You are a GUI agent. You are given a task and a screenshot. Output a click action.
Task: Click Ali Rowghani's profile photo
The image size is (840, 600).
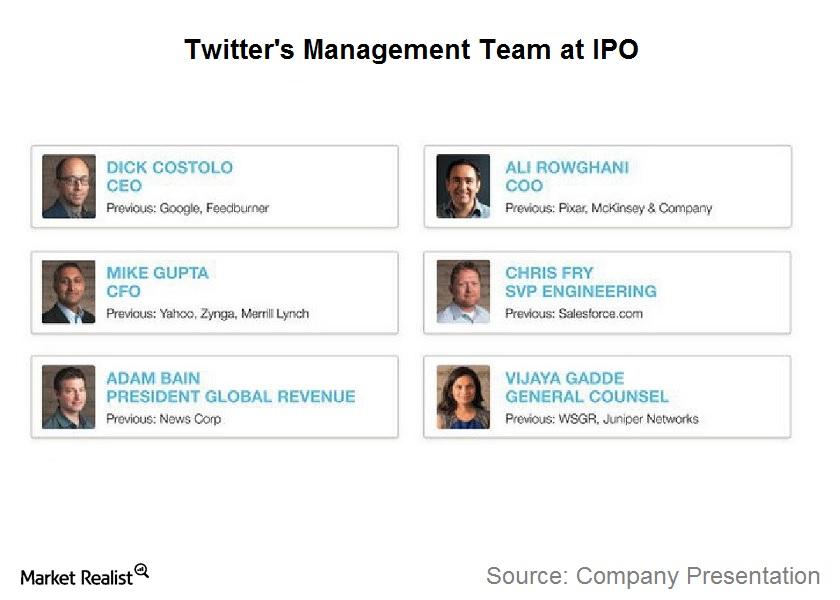point(463,186)
